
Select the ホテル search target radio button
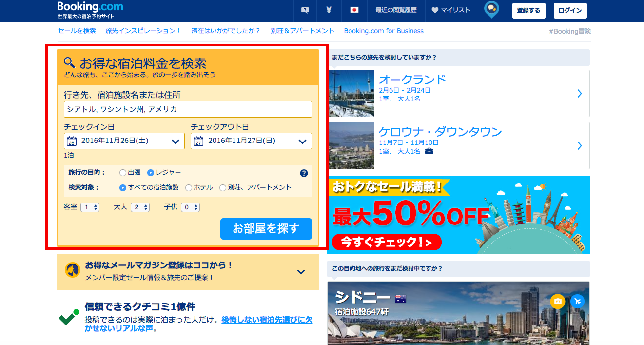tap(189, 188)
